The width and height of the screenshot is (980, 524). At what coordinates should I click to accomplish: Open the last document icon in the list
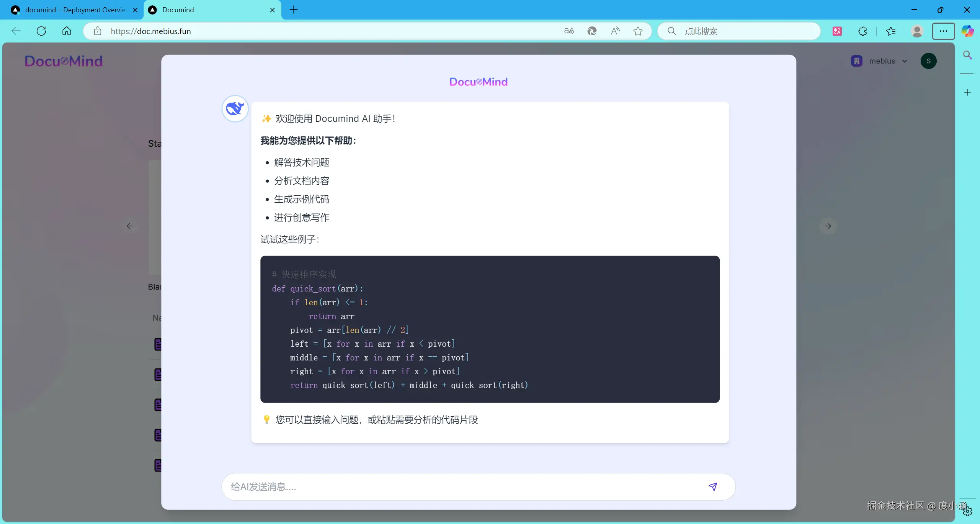click(x=158, y=465)
